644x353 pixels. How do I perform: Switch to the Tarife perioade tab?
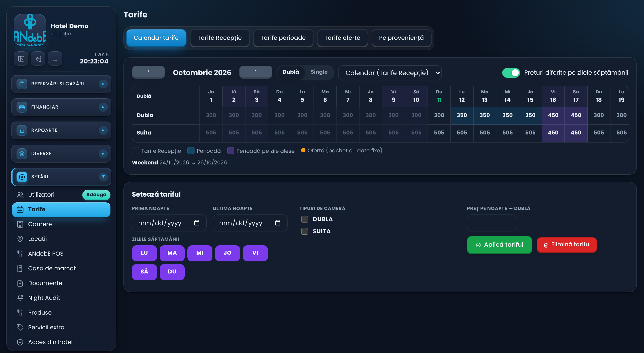click(283, 38)
